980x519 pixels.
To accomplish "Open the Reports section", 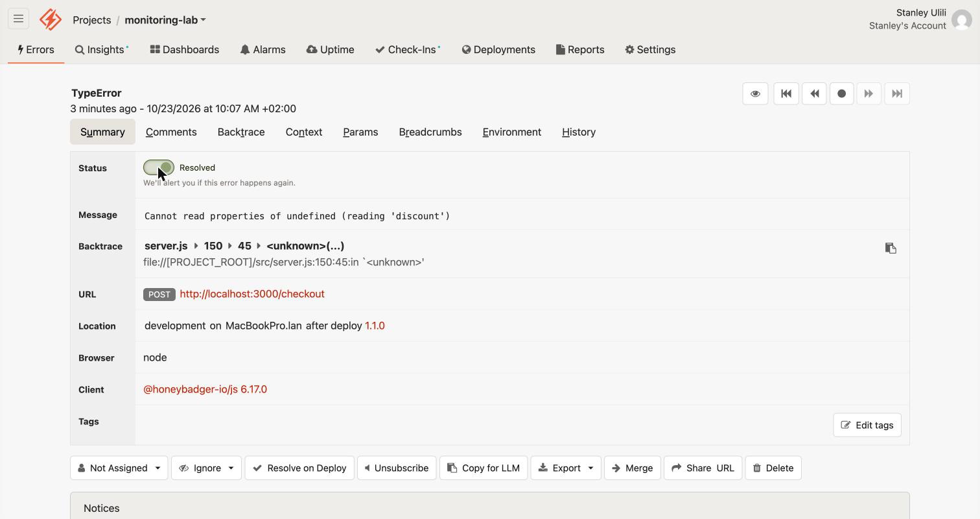I will coord(580,49).
